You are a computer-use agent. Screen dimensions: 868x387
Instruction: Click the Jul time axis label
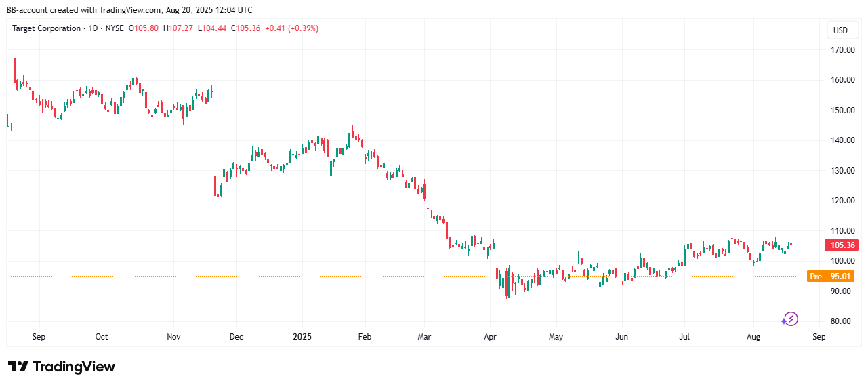click(684, 336)
